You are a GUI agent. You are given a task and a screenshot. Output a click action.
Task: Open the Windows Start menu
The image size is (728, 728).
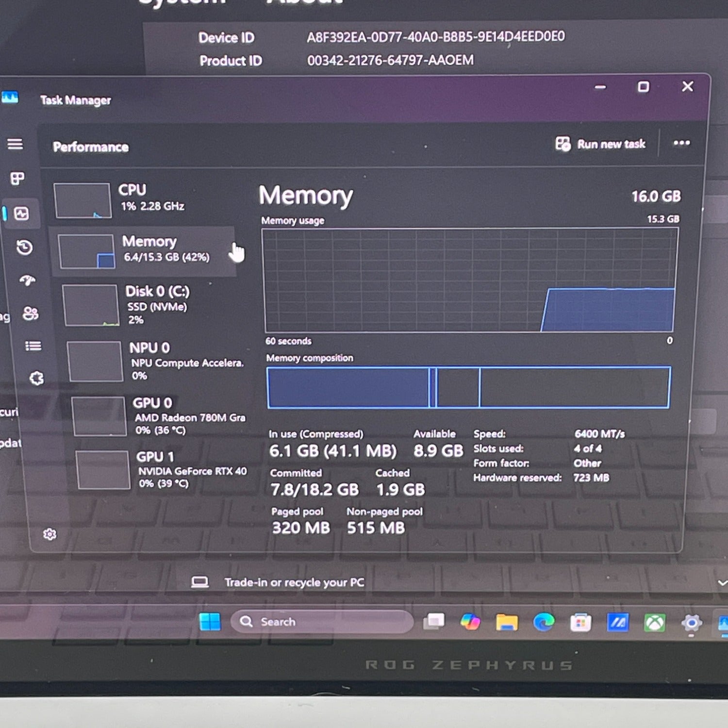210,622
